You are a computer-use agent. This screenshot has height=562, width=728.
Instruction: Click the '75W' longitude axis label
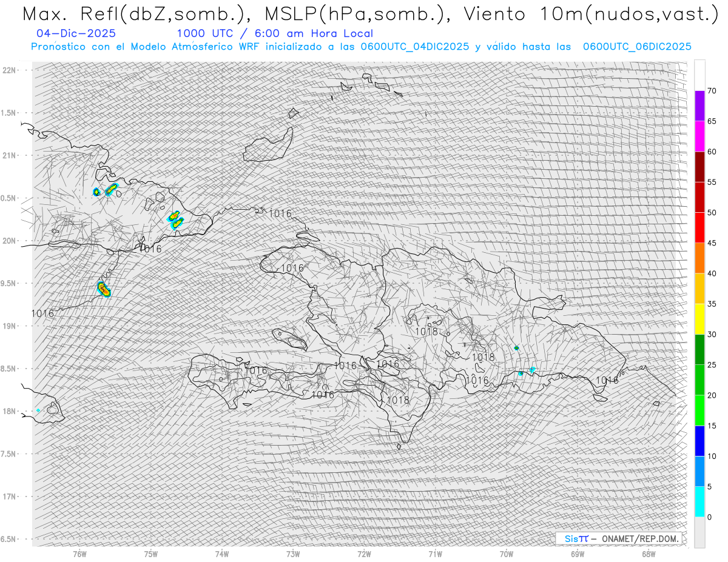151,554
